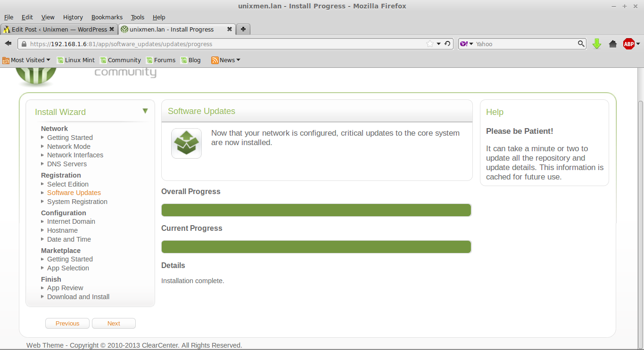The width and height of the screenshot is (644, 350).
Task: Click the search magnifier icon
Action: coord(581,44)
